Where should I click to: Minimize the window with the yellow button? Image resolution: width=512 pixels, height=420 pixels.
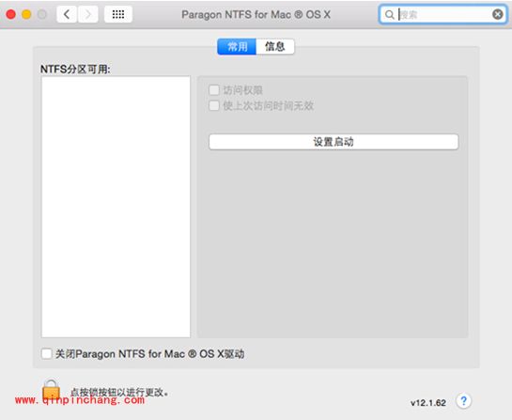[26, 14]
